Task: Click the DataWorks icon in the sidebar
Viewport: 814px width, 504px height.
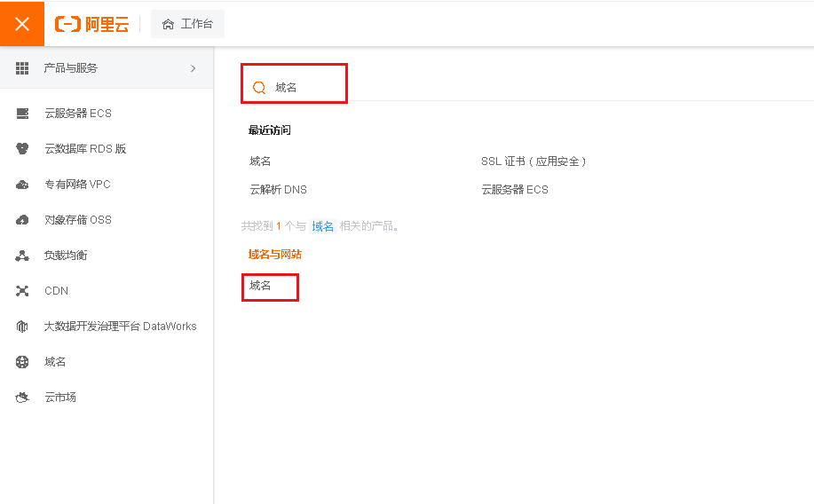Action: [x=22, y=326]
